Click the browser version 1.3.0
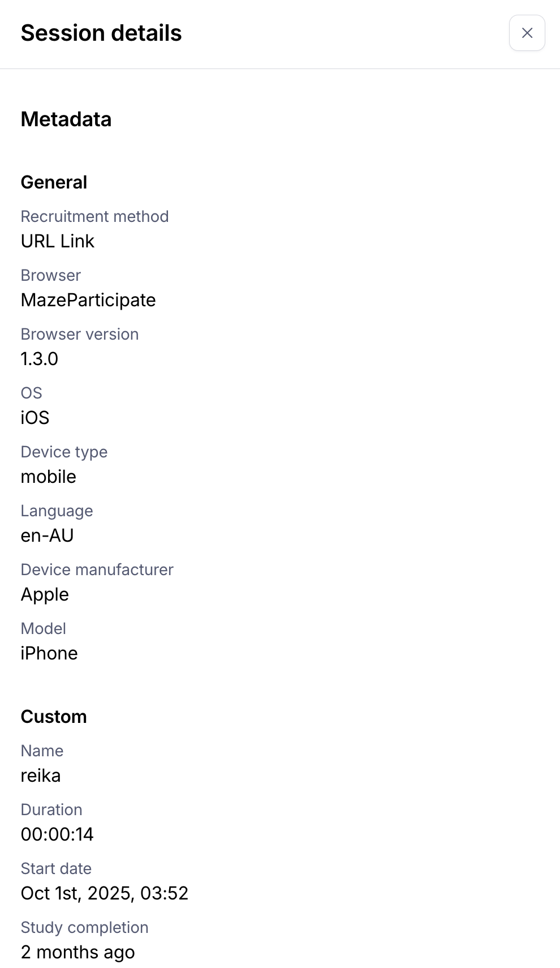This screenshot has height=968, width=560. point(40,359)
